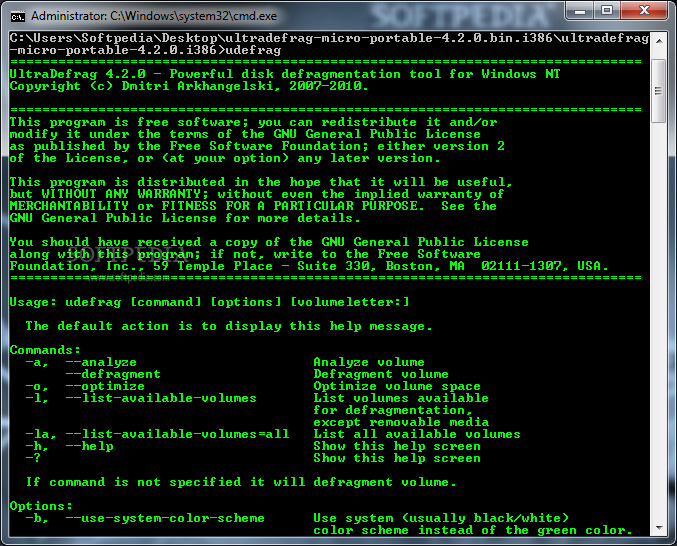Click the 'List all available volumes' description
This screenshot has width=677, height=546.
click(x=417, y=434)
